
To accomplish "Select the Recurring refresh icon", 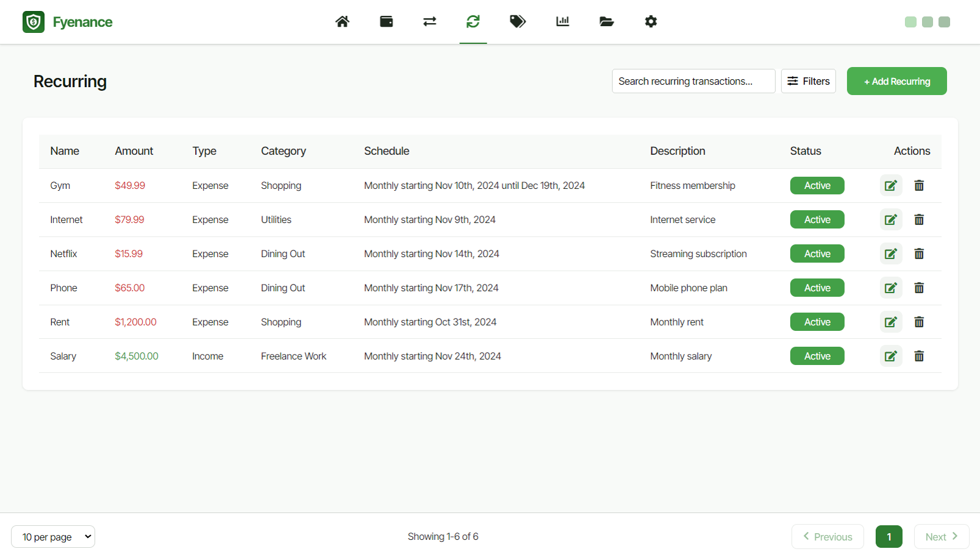I will point(473,21).
